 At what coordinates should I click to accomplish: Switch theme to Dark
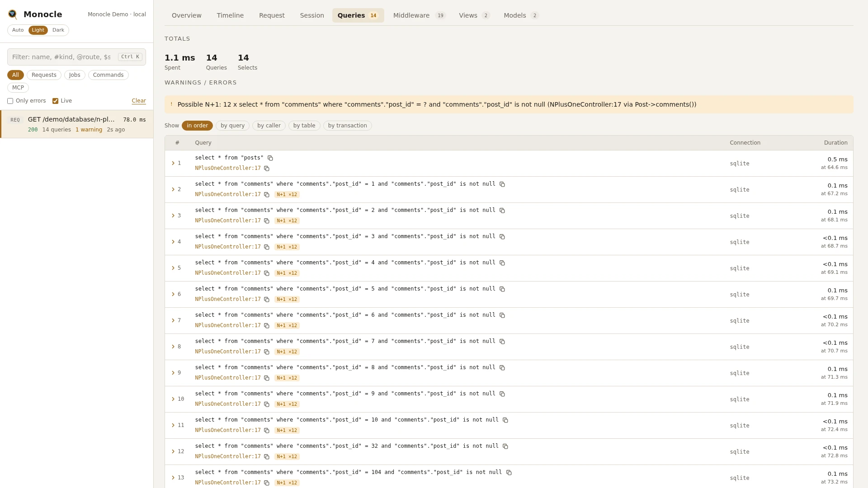pyautogui.click(x=58, y=30)
